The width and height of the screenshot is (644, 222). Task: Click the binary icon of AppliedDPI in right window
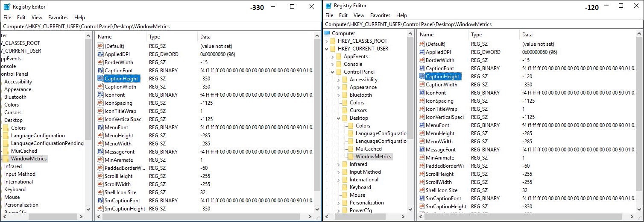(422, 52)
